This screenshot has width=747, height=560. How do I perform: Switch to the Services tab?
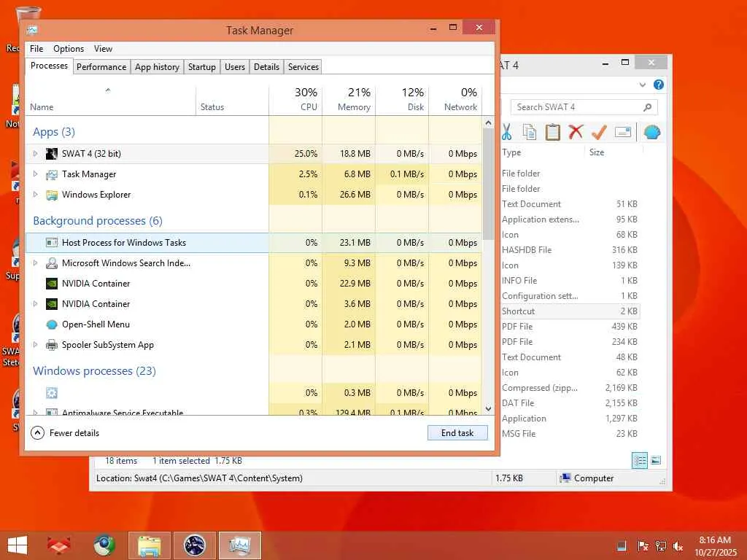click(303, 66)
